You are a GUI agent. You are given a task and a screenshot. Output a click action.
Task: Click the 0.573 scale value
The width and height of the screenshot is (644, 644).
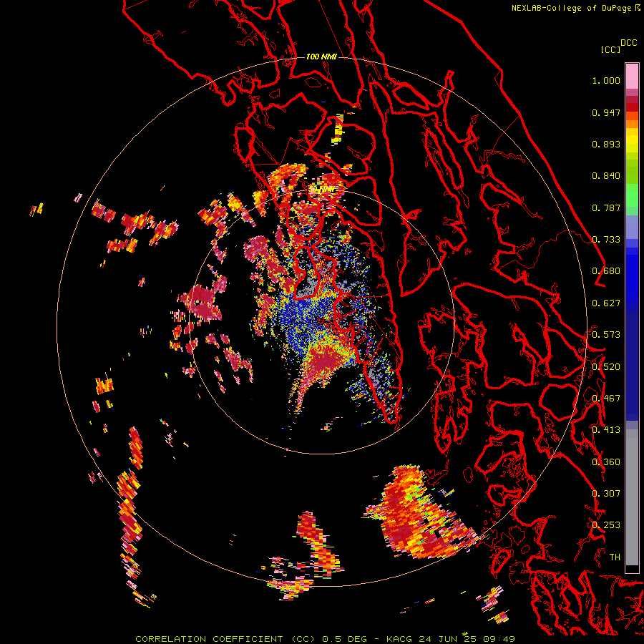click(606, 335)
